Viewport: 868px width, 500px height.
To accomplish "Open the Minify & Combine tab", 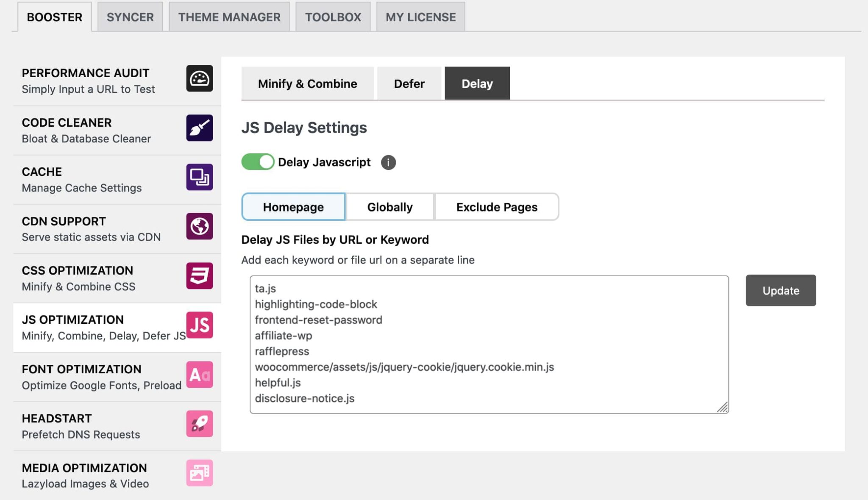I will click(307, 83).
